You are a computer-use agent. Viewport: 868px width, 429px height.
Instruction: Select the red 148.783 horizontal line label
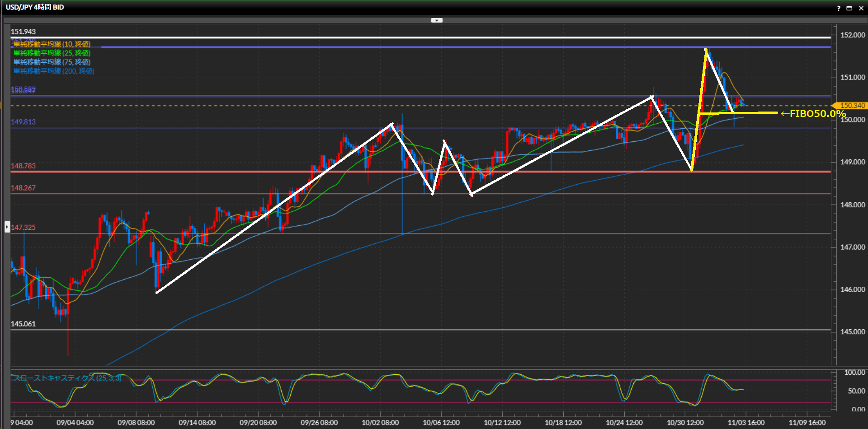[x=23, y=166]
